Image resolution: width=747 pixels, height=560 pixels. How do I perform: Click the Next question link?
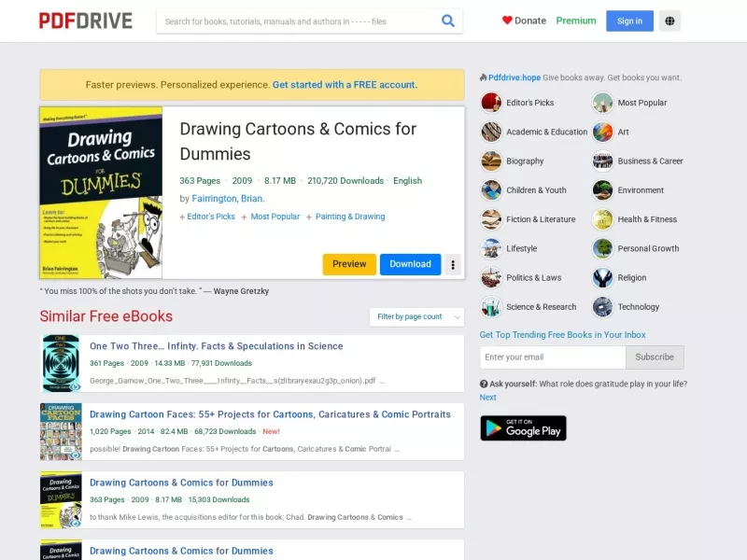coord(487,398)
